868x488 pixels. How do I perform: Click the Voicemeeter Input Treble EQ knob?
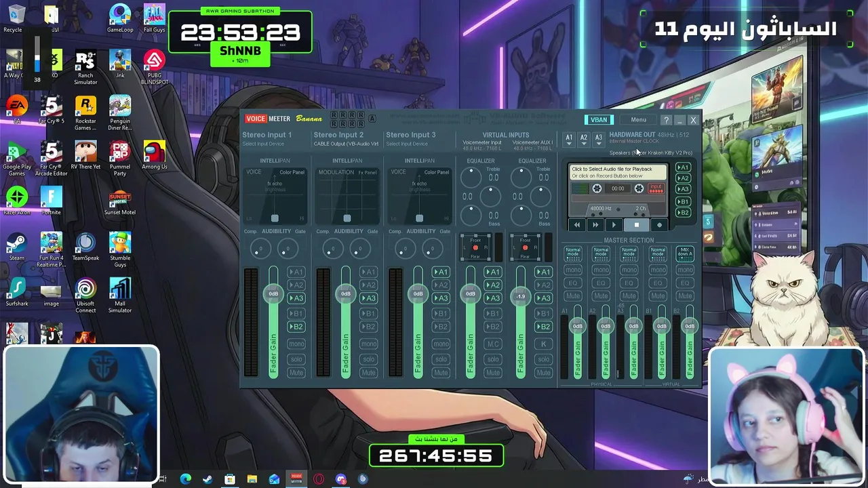pyautogui.click(x=471, y=178)
